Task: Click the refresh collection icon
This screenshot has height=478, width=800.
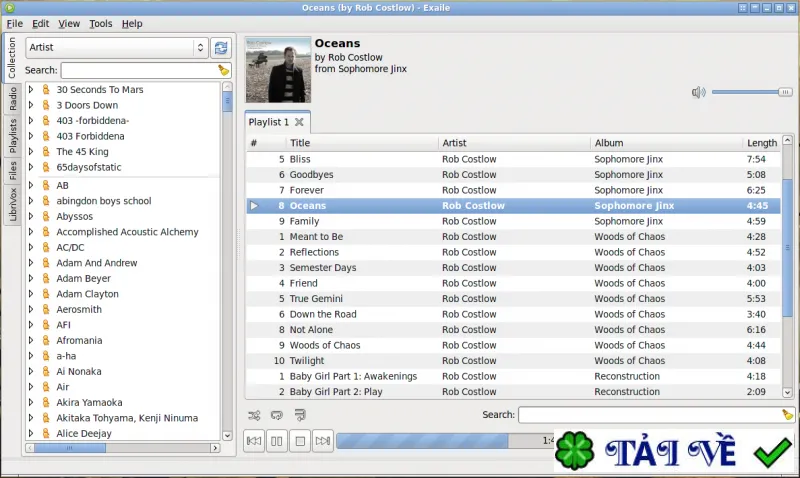Action: [x=221, y=47]
